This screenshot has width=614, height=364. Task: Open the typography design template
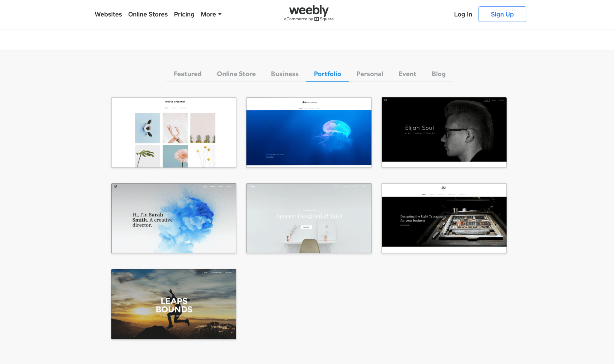pyautogui.click(x=444, y=218)
